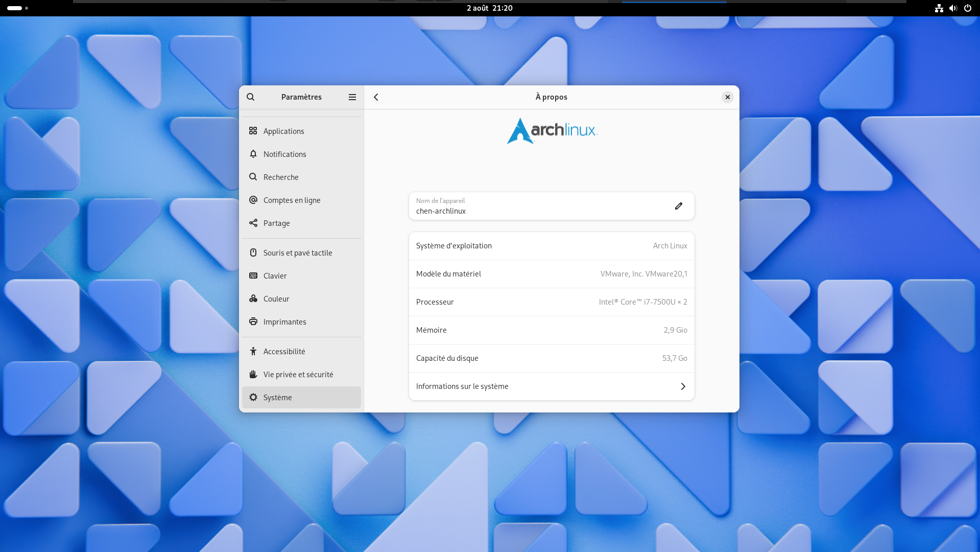Select the Recherche settings panel

click(x=301, y=177)
